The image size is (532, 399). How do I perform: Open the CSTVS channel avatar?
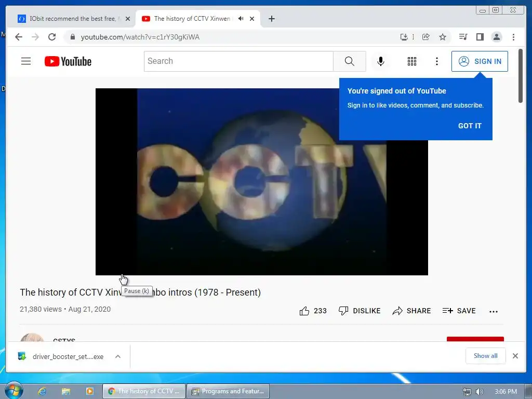point(32,337)
